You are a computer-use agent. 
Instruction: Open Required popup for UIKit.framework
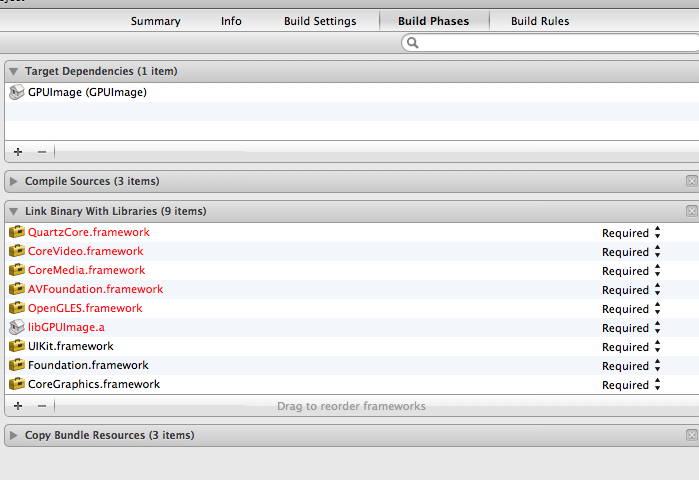click(631, 347)
